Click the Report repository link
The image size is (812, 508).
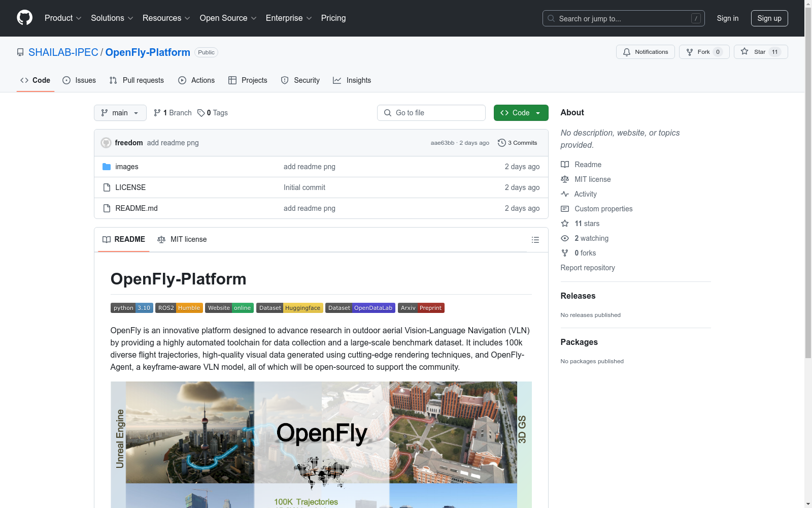click(588, 268)
